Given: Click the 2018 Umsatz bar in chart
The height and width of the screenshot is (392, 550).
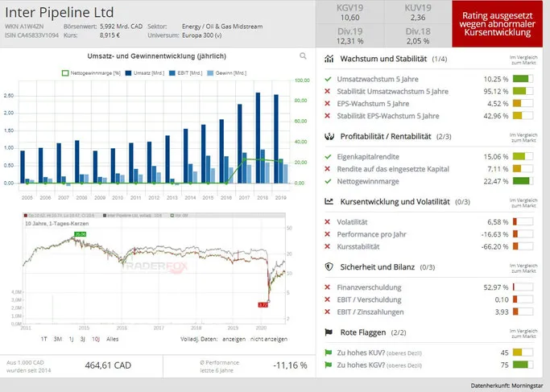Looking at the screenshot, I should 258,138.
